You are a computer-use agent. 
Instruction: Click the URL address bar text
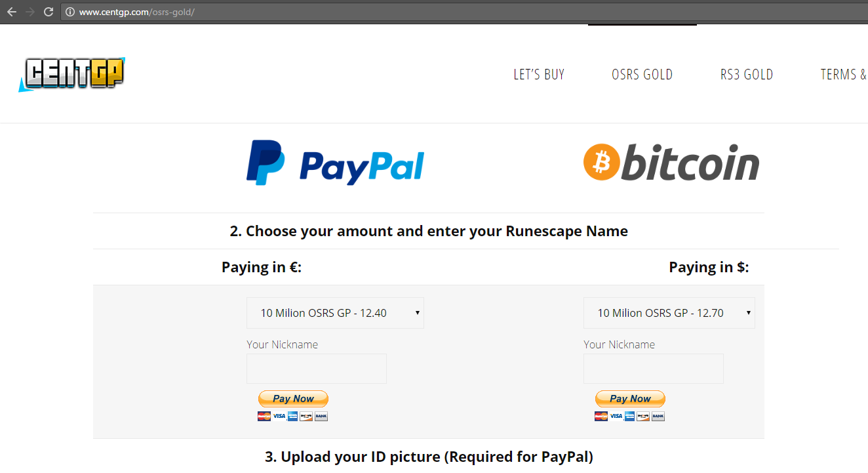(137, 12)
